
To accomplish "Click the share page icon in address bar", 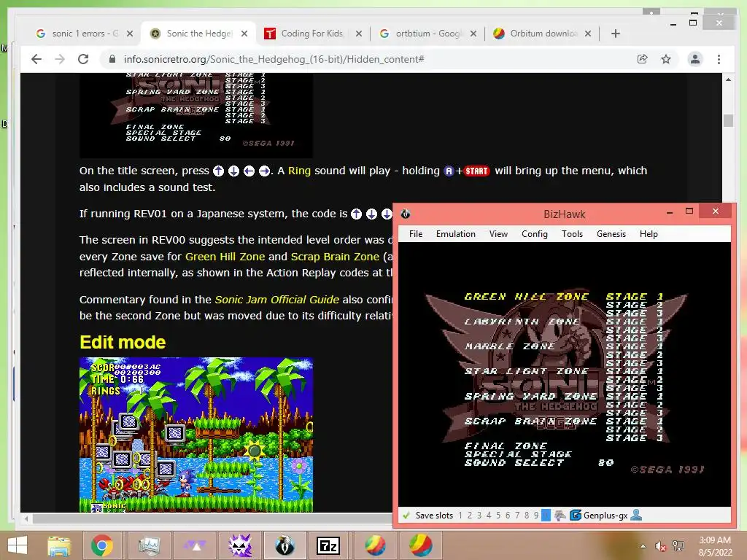I will coord(642,59).
